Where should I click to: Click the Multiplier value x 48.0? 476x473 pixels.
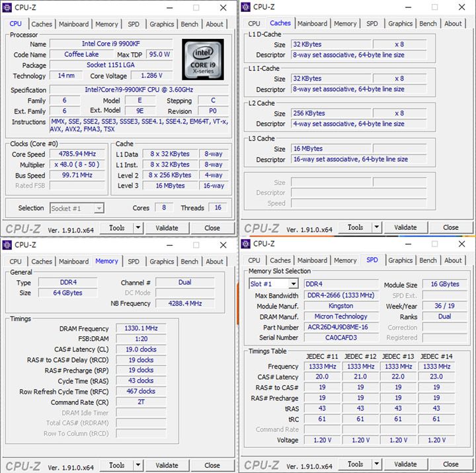tap(77, 164)
